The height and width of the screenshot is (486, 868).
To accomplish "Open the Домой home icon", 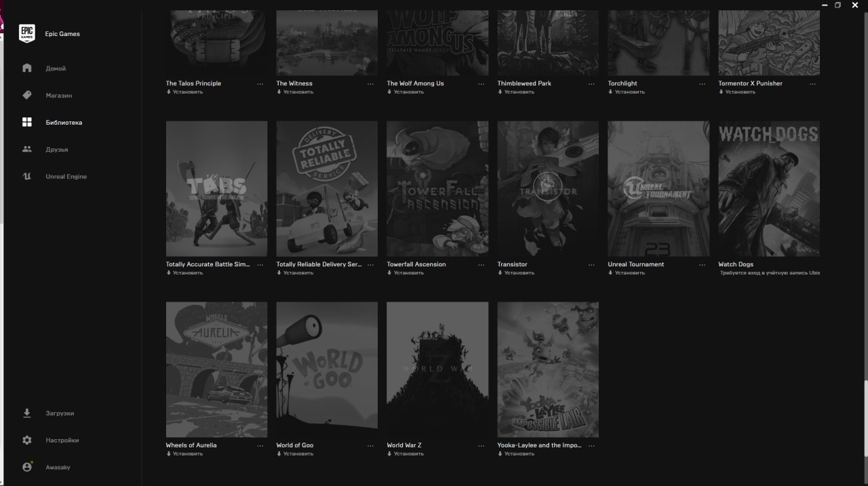I will click(27, 68).
